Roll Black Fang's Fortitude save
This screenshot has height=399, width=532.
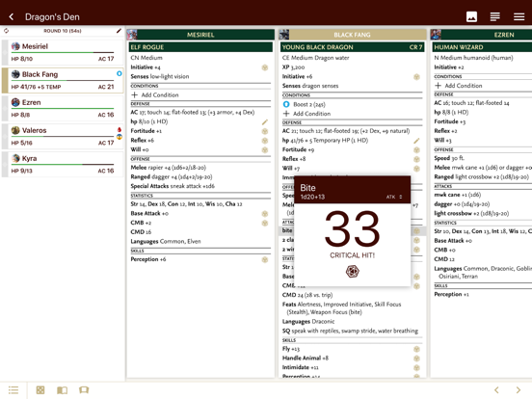pyautogui.click(x=416, y=150)
